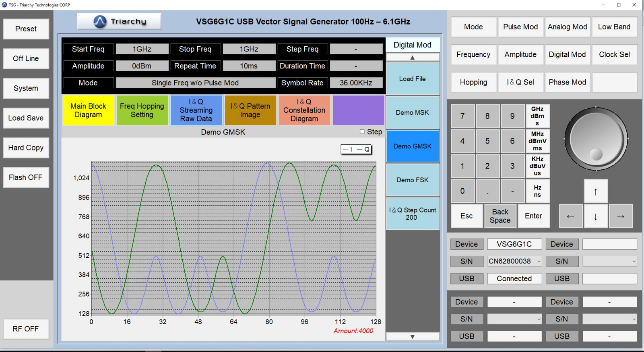Click the I Q chart legend
The image size is (644, 352).
coord(356,149)
